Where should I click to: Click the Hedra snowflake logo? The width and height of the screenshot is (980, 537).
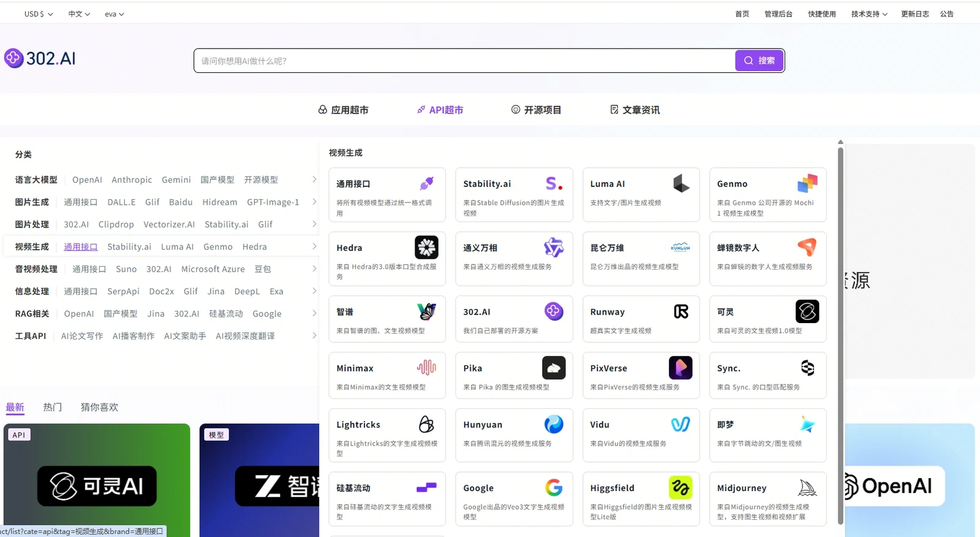point(426,248)
